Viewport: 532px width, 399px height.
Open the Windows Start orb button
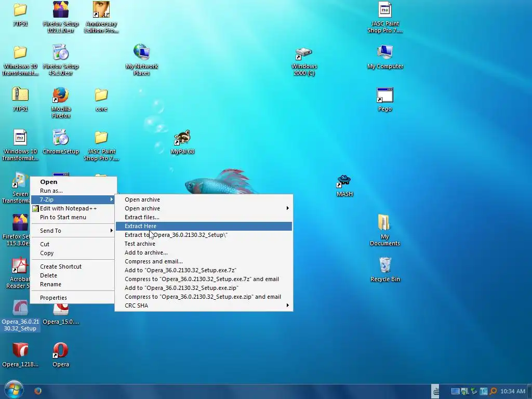pyautogui.click(x=14, y=390)
